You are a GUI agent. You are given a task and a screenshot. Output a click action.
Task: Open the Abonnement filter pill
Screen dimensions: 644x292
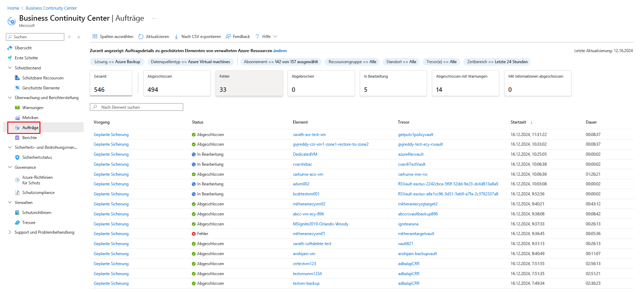(x=281, y=62)
